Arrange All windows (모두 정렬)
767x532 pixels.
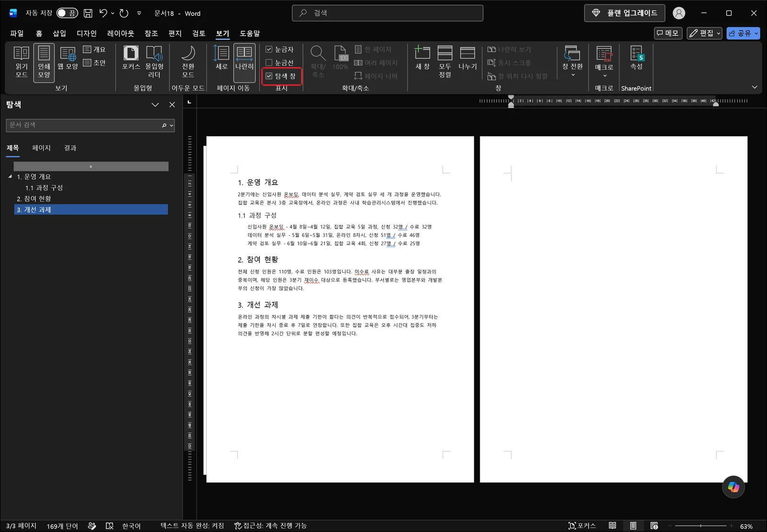click(x=445, y=62)
